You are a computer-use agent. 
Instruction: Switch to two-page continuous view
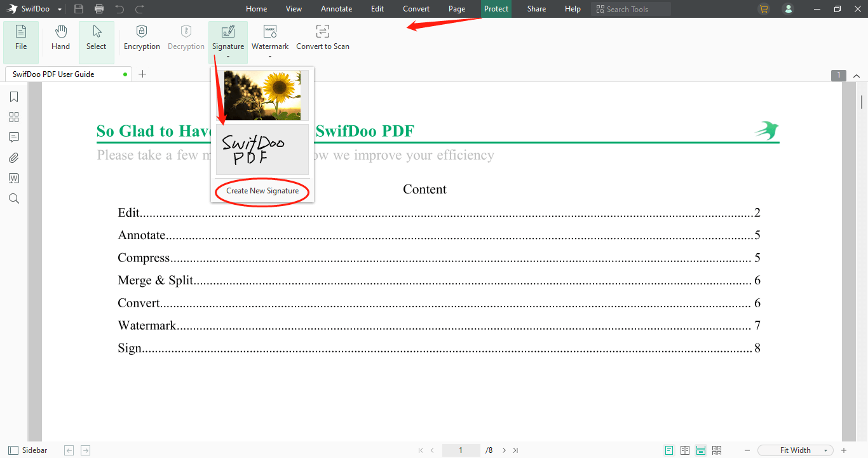[x=717, y=450]
